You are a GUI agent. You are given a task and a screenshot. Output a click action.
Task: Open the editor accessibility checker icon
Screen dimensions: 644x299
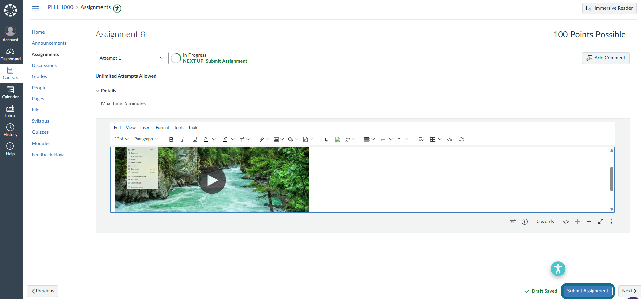525,222
